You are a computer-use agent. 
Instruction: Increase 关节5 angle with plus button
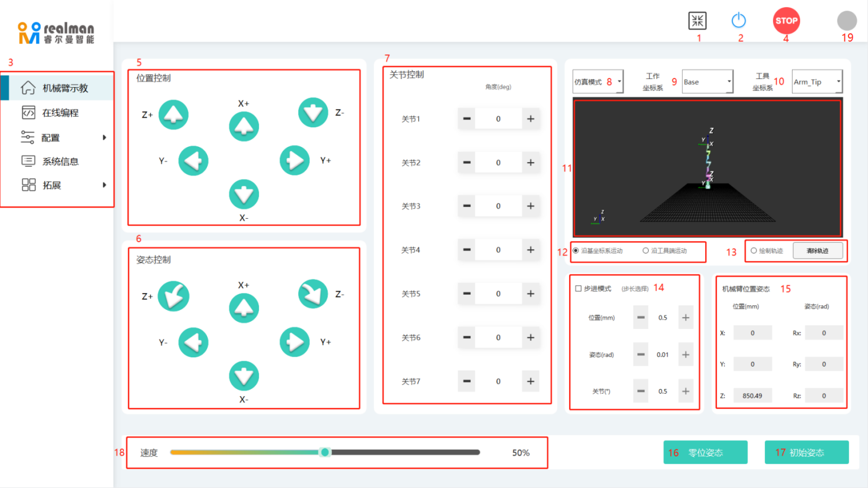(531, 294)
